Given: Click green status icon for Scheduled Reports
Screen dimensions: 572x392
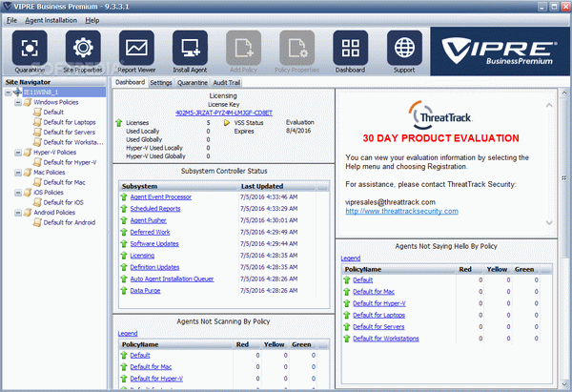Looking at the screenshot, I should 124,209.
